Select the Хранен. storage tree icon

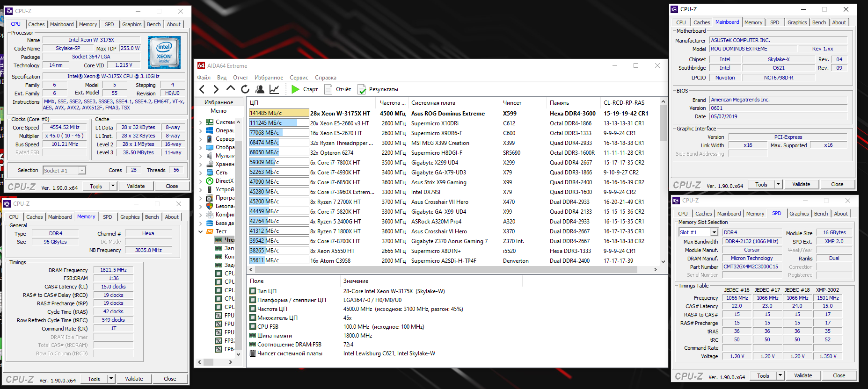pyautogui.click(x=210, y=164)
